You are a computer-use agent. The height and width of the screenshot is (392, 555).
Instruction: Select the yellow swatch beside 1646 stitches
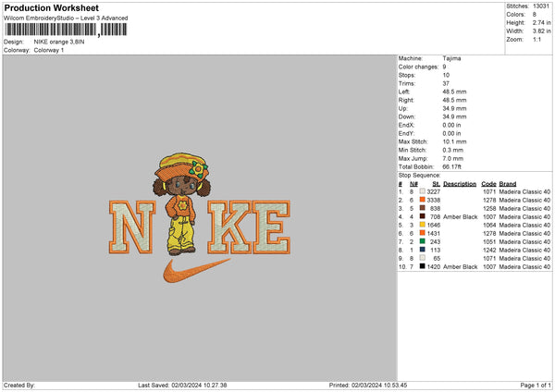coord(423,225)
